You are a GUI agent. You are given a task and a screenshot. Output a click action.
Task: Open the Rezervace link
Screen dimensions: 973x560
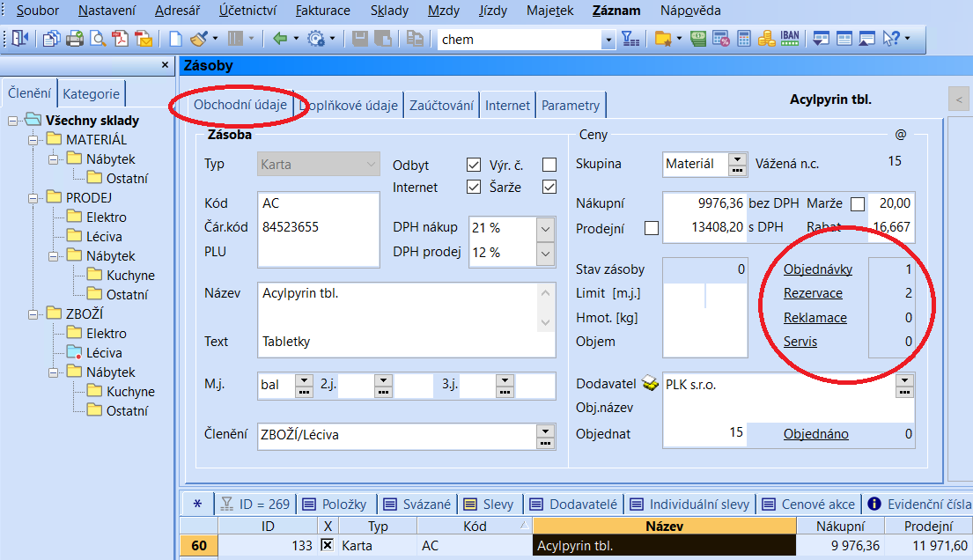tap(813, 293)
